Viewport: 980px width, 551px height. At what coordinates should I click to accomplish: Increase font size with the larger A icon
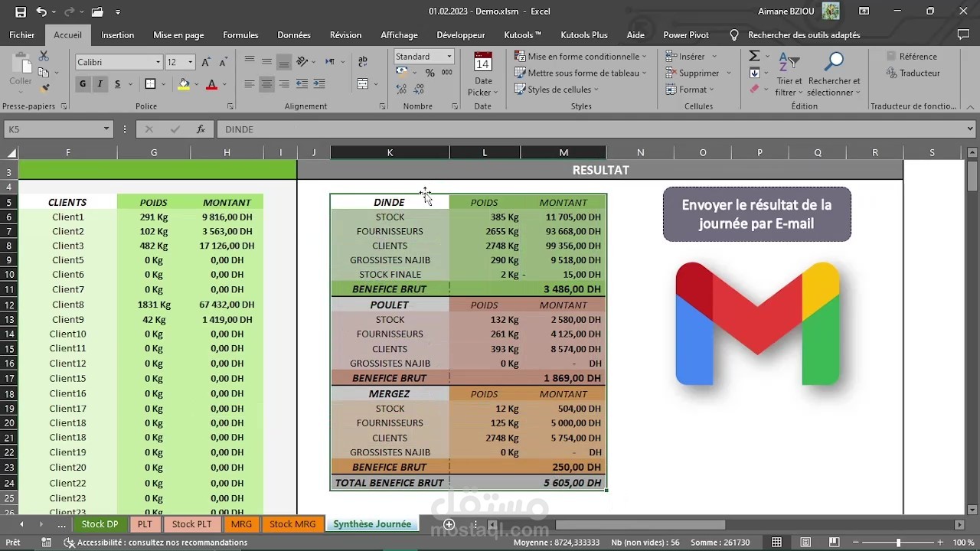click(207, 62)
